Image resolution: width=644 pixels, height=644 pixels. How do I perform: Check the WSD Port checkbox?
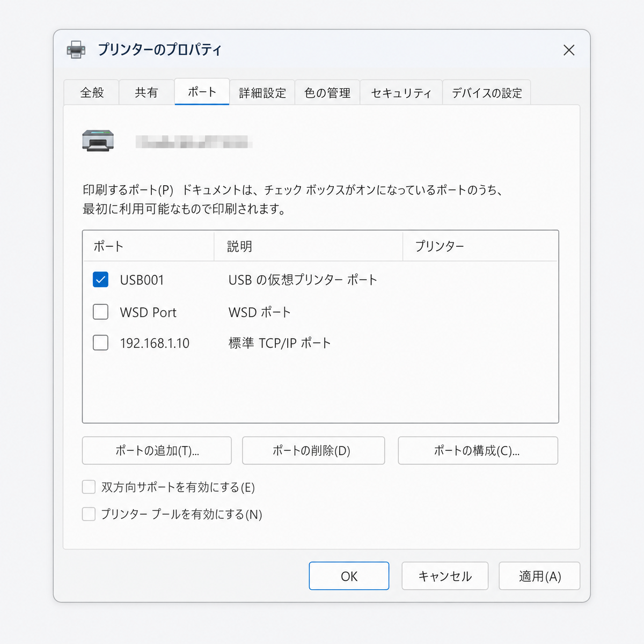click(x=100, y=312)
